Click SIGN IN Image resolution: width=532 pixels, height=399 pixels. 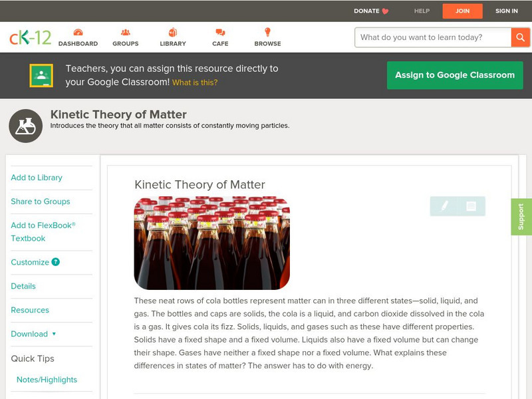click(507, 11)
